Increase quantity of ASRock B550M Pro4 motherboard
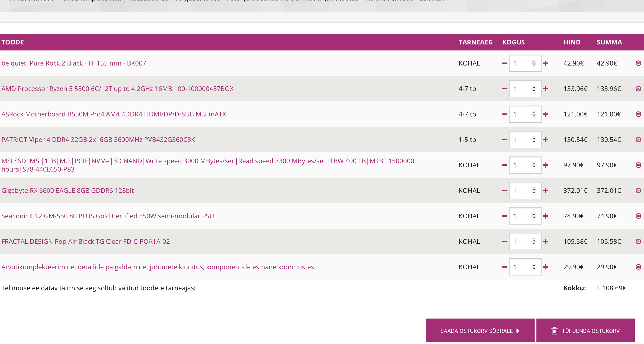The width and height of the screenshot is (644, 344). tap(546, 114)
